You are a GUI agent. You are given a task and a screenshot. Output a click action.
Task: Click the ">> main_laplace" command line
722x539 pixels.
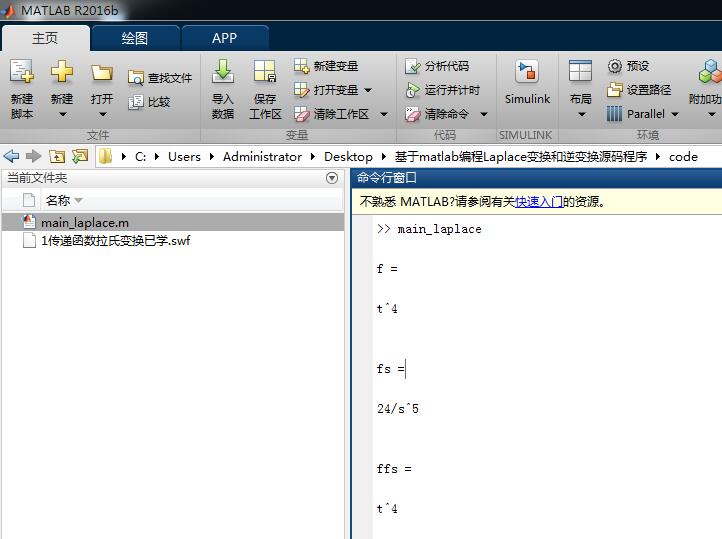[x=429, y=229]
